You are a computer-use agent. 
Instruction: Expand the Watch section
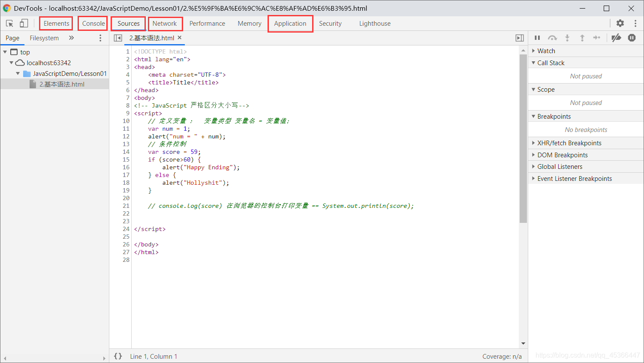[533, 51]
